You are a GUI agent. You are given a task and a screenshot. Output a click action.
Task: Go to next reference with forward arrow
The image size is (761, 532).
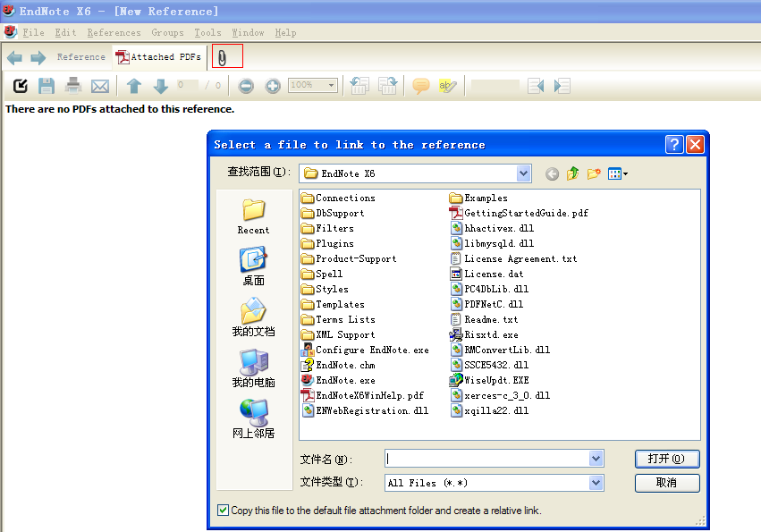coord(38,58)
